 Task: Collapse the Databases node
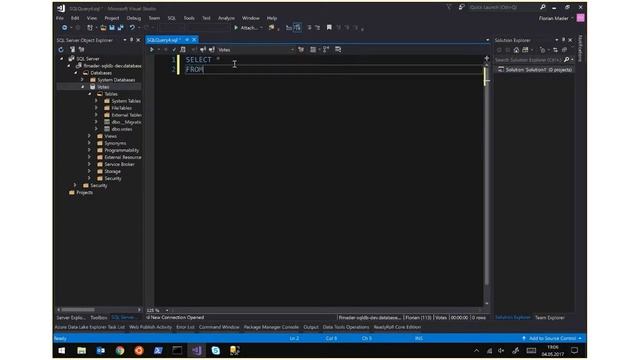click(x=76, y=73)
